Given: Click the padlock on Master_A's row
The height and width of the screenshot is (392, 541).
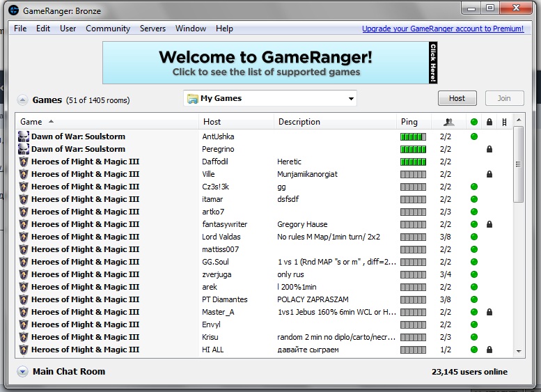Looking at the screenshot, I should click(489, 312).
